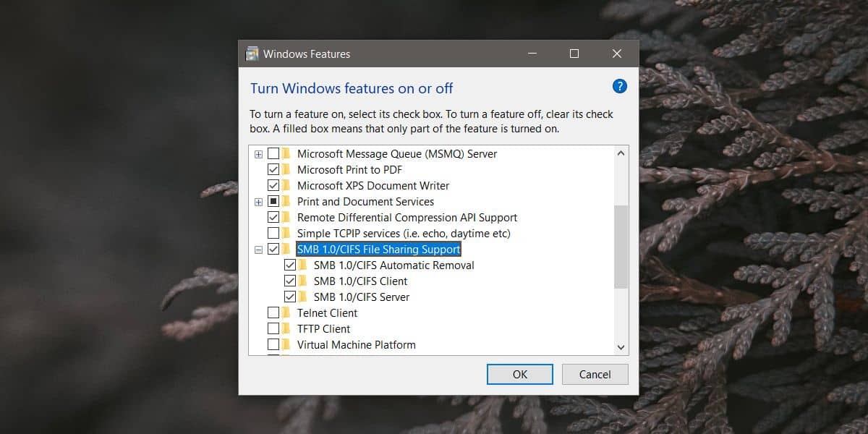This screenshot has height=434, width=868.
Task: Uncheck SMB 1.0/CIFS Automatic Removal
Action: pyautogui.click(x=290, y=265)
